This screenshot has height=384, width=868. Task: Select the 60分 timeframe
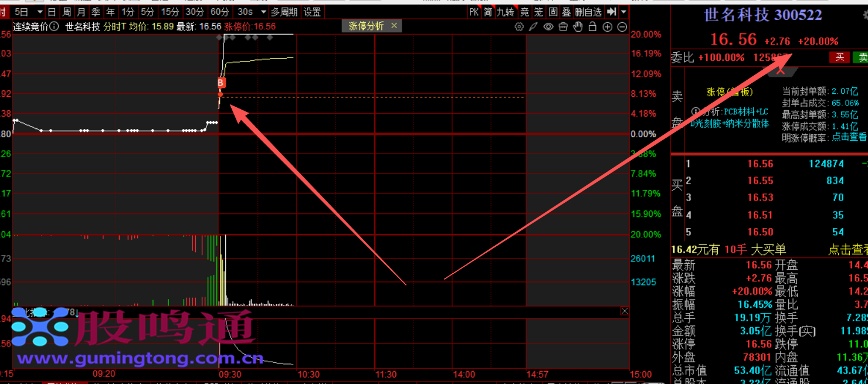coord(220,12)
